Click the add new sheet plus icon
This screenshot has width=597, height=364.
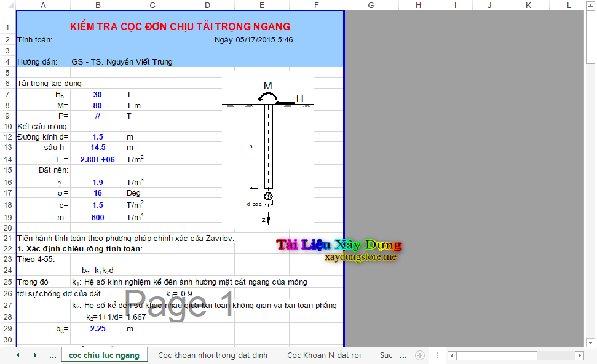(420, 355)
